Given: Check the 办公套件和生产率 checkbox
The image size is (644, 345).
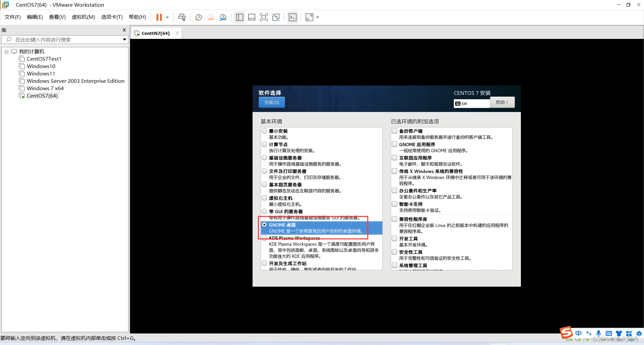Looking at the screenshot, I should [394, 191].
